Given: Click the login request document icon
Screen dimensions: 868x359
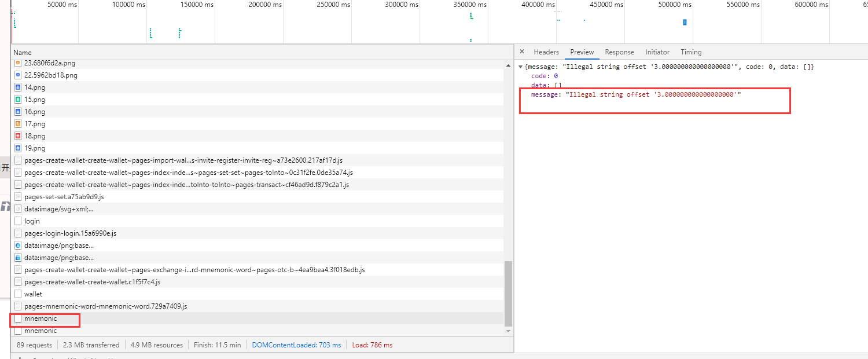Looking at the screenshot, I should pos(18,221).
